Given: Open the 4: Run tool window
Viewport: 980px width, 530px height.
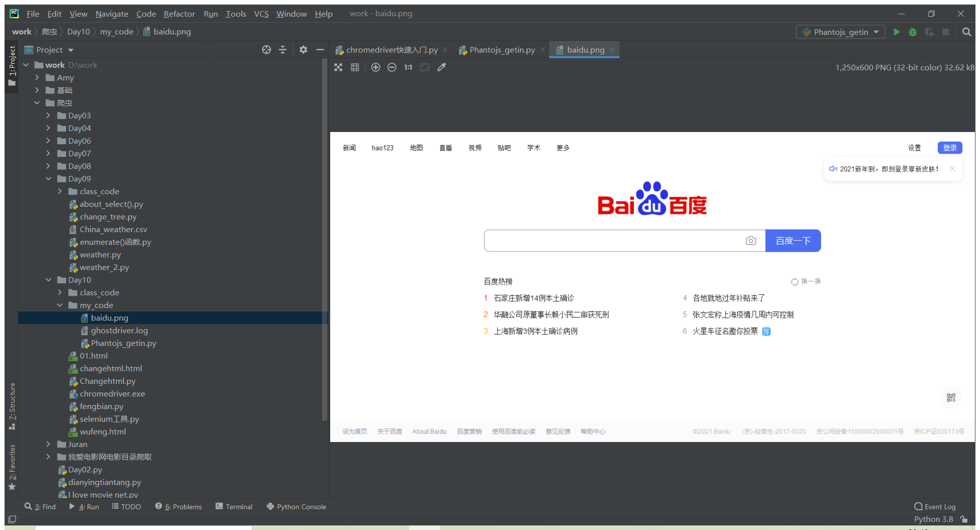Looking at the screenshot, I should (x=84, y=507).
